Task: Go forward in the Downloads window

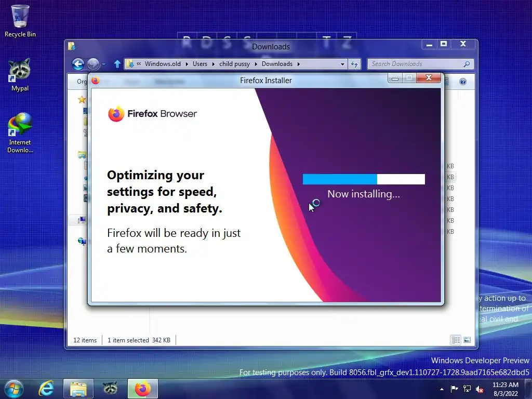Action: point(94,64)
